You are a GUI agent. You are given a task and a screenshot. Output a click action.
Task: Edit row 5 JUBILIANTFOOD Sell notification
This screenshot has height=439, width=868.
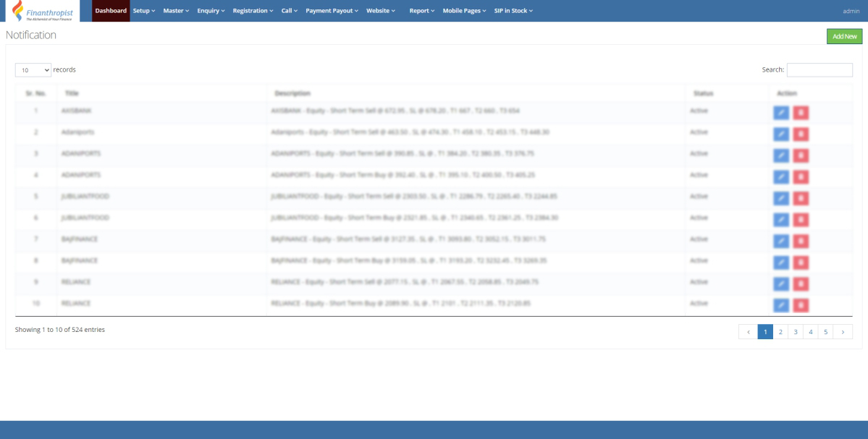781,198
